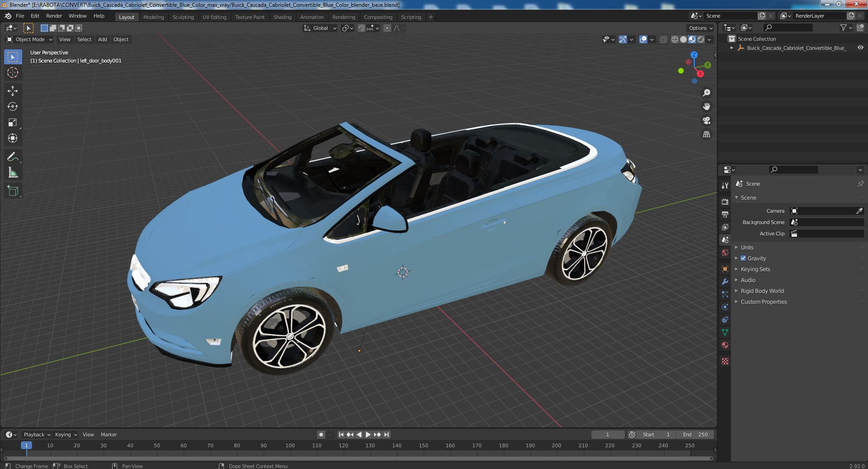The height and width of the screenshot is (469, 868).
Task: Select the Add Cube tool
Action: (13, 191)
